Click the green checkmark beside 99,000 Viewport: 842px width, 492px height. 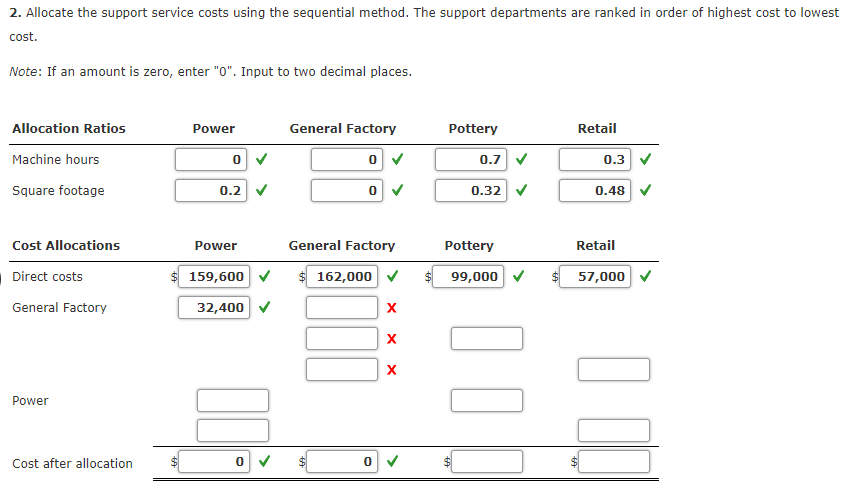519,276
